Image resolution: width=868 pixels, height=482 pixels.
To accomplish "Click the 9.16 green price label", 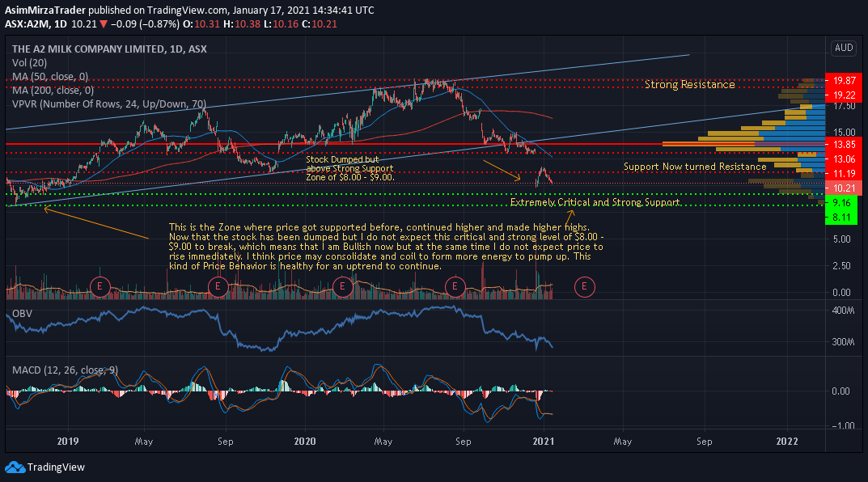I will pyautogui.click(x=840, y=202).
